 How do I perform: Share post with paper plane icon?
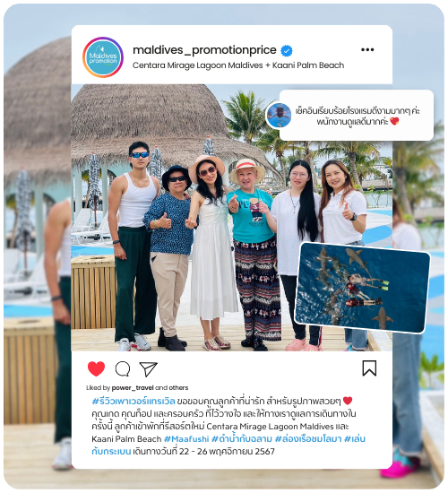pos(148,368)
